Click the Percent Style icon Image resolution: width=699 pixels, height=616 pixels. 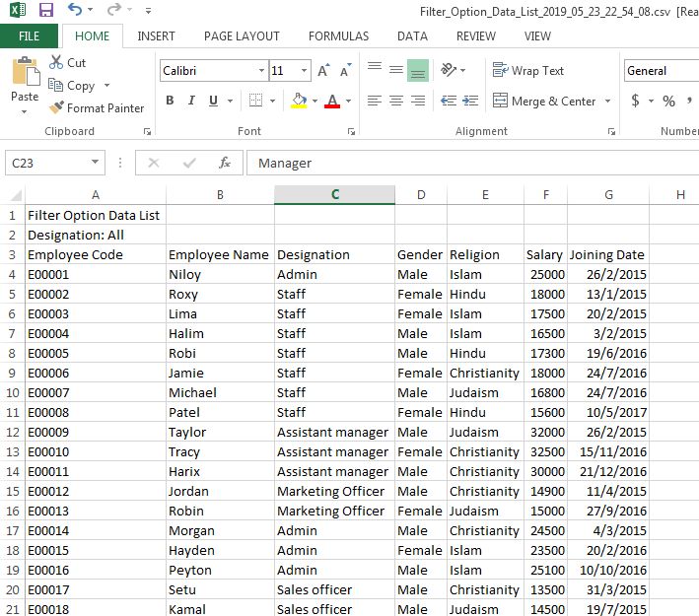(668, 101)
